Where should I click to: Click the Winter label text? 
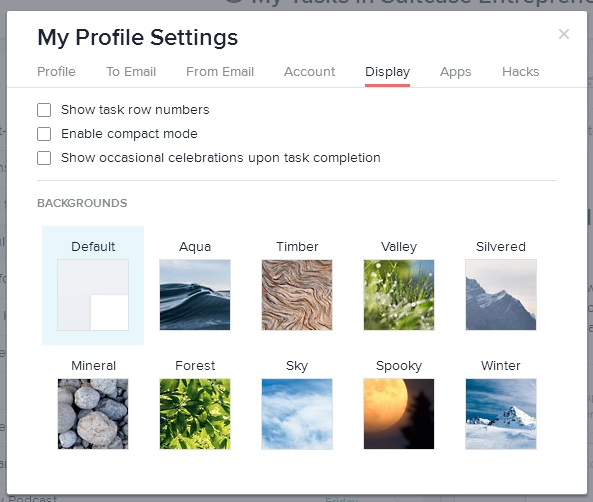(501, 366)
